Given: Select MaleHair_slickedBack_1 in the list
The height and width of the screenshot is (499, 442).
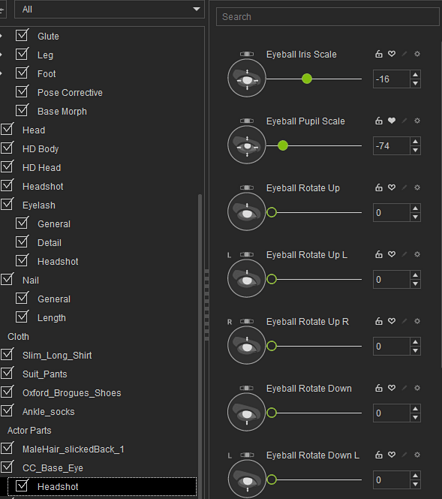Looking at the screenshot, I should [73, 449].
